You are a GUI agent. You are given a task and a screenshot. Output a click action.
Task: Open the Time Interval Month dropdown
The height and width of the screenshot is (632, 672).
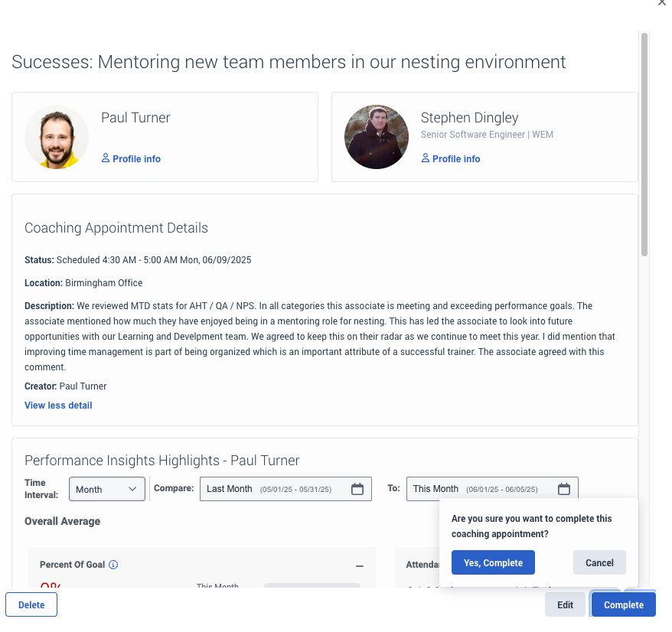click(107, 489)
